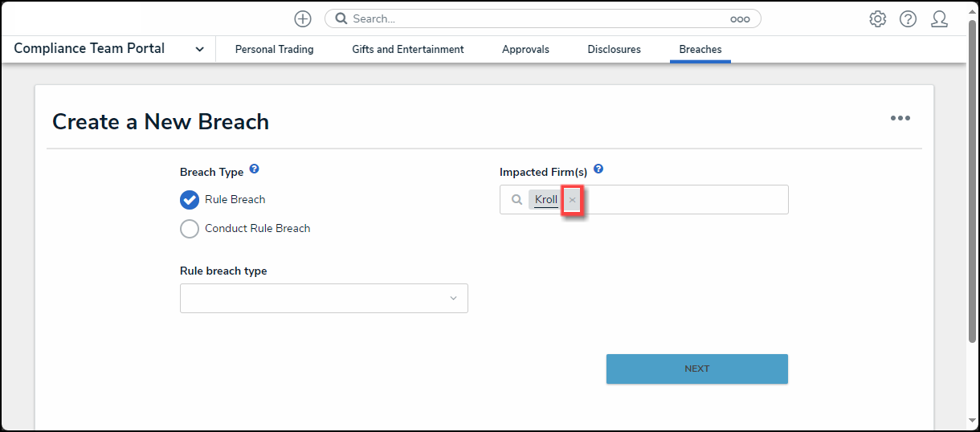The width and height of the screenshot is (980, 432).
Task: Open the Help question mark icon
Action: tap(908, 19)
